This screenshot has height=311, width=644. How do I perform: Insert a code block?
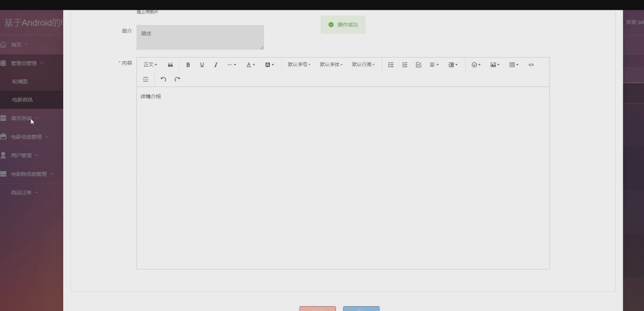(x=531, y=65)
